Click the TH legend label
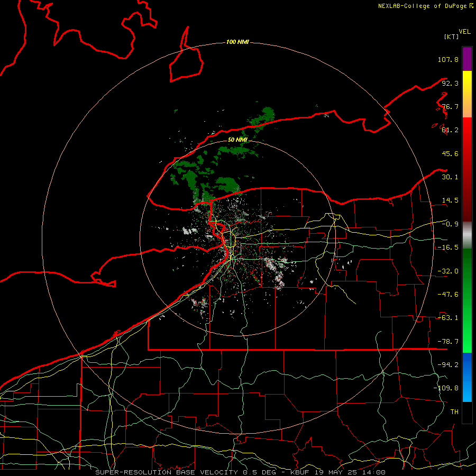 pos(454,411)
